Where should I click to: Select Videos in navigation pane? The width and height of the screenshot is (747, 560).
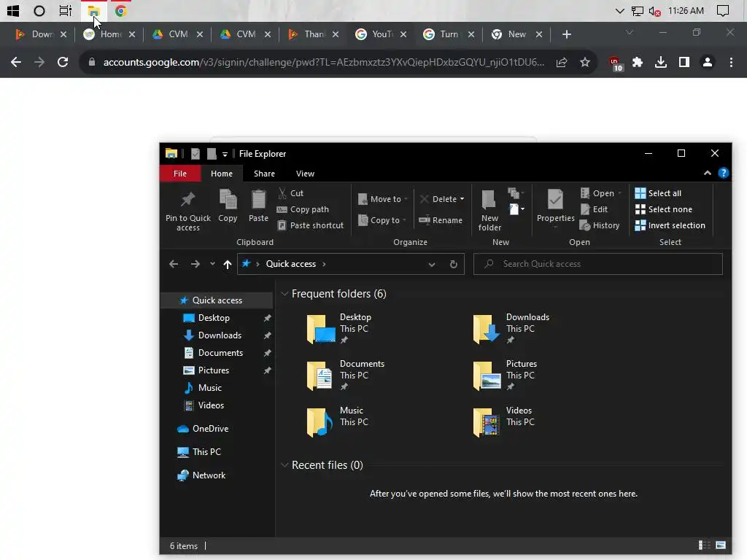coord(211,405)
